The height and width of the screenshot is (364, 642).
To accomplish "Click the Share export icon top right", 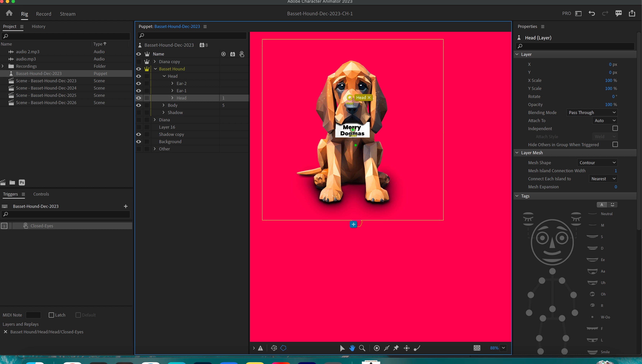I will (x=632, y=13).
